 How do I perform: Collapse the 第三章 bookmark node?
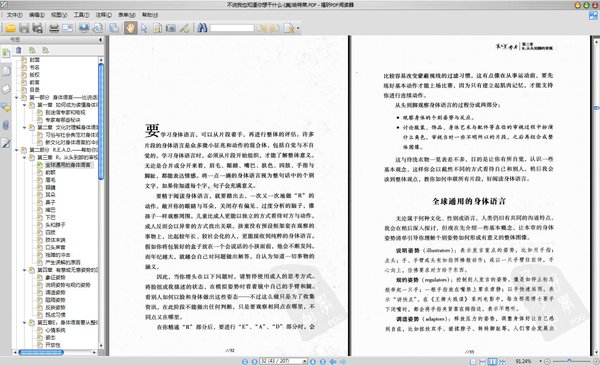point(24,157)
